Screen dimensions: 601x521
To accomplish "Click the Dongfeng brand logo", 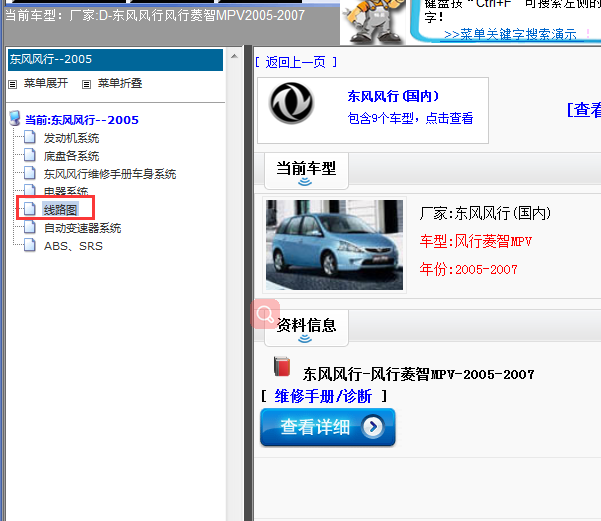I will tap(291, 103).
